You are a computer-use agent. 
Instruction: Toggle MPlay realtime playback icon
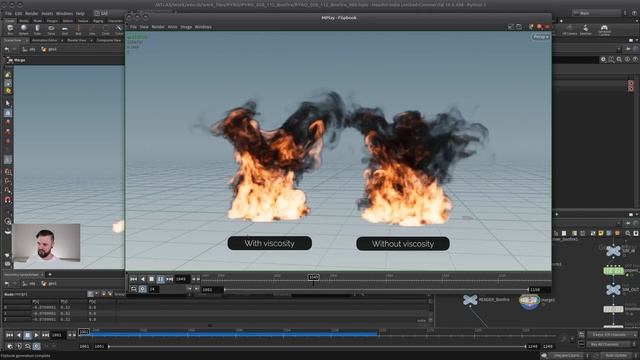142,289
